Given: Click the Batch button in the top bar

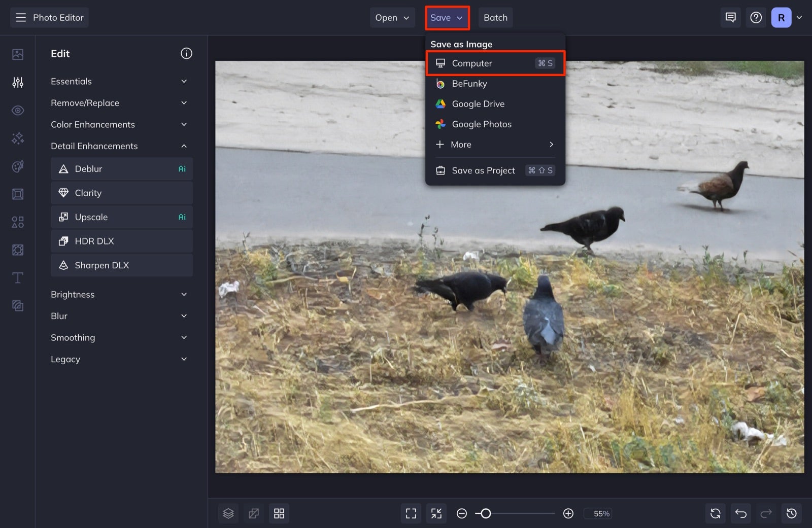Looking at the screenshot, I should point(496,17).
